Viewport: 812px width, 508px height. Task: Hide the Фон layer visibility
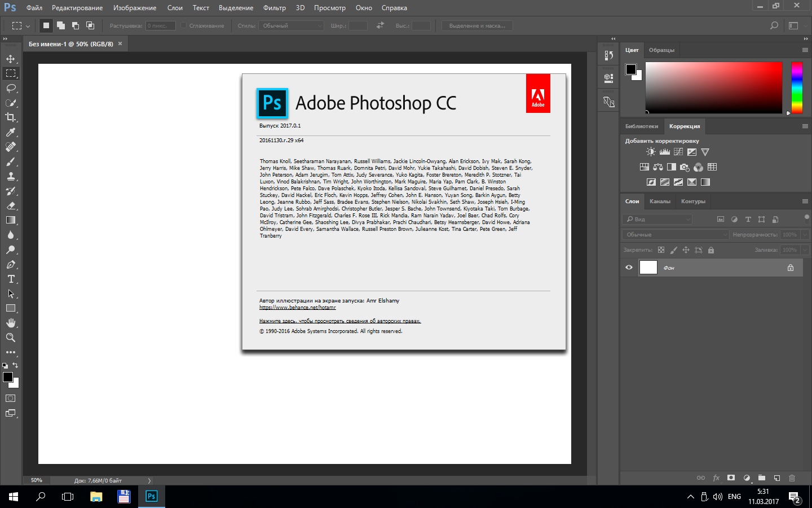tap(629, 268)
